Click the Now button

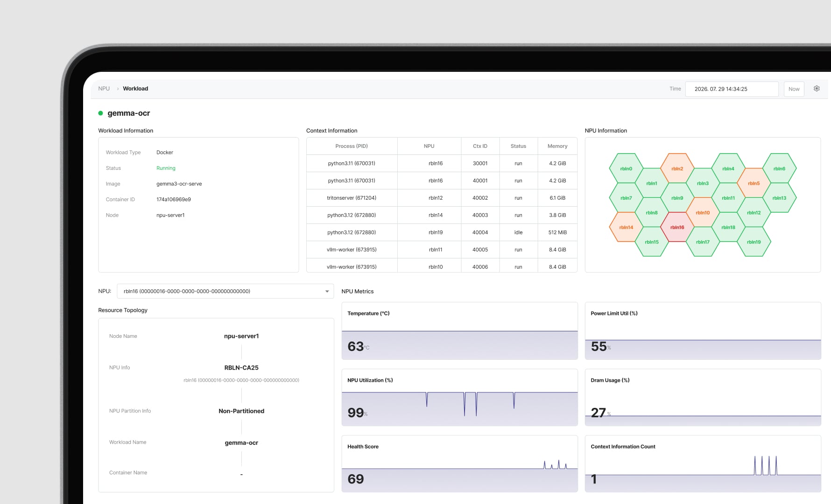794,89
